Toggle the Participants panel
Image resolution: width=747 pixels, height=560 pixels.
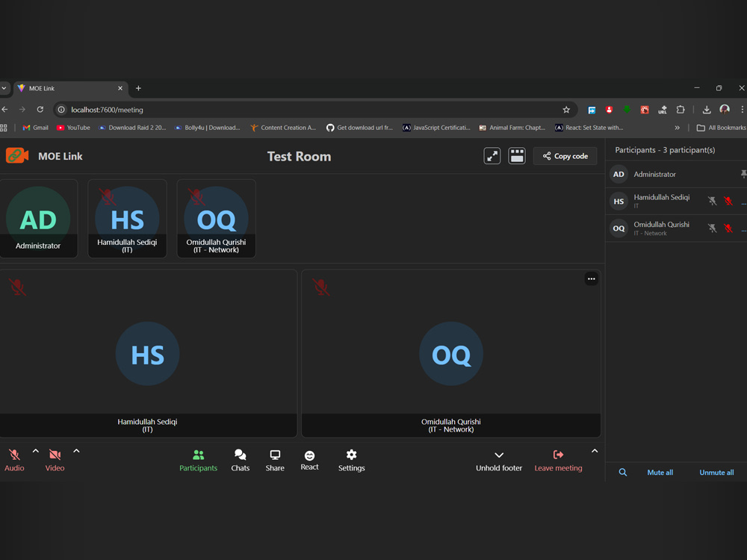[x=198, y=461]
